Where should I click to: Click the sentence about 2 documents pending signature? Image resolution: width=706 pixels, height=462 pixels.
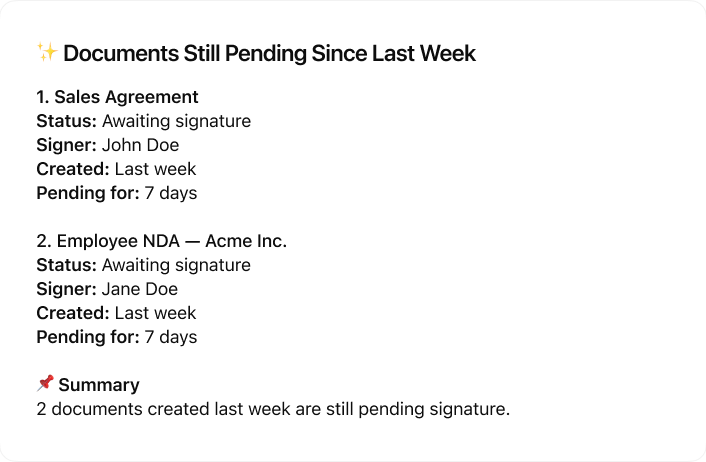coord(273,409)
